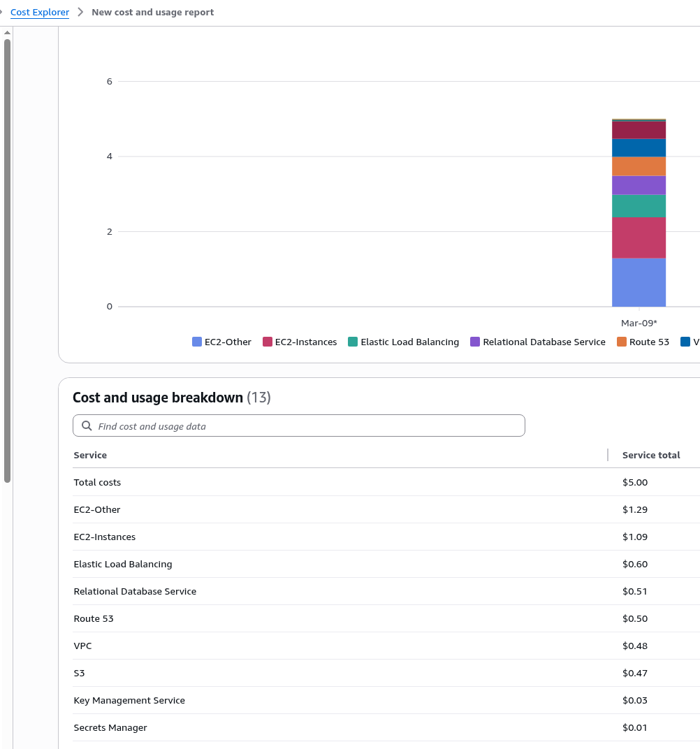Focus the Find cost and usage data field
This screenshot has height=749, width=700.
click(x=307, y=426)
